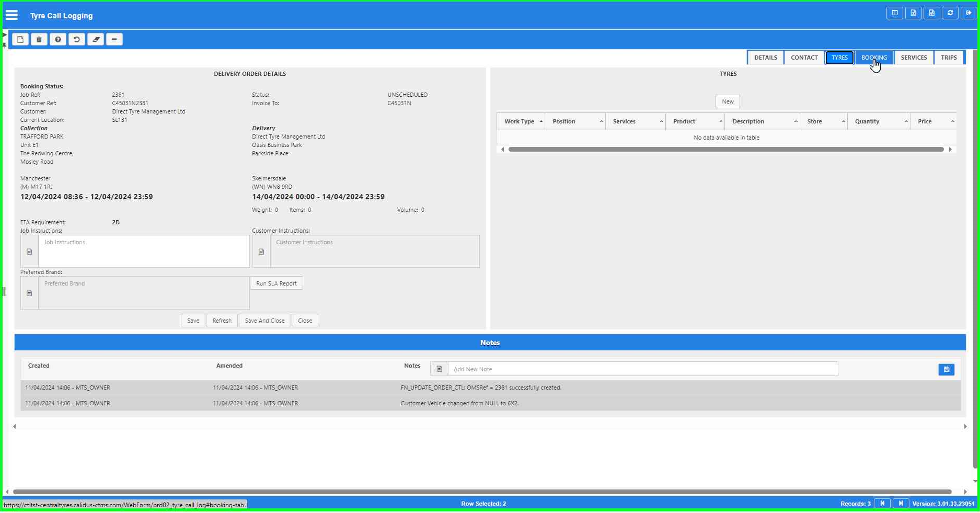Sort by Position column
The width and height of the screenshot is (980, 513).
coord(575,121)
